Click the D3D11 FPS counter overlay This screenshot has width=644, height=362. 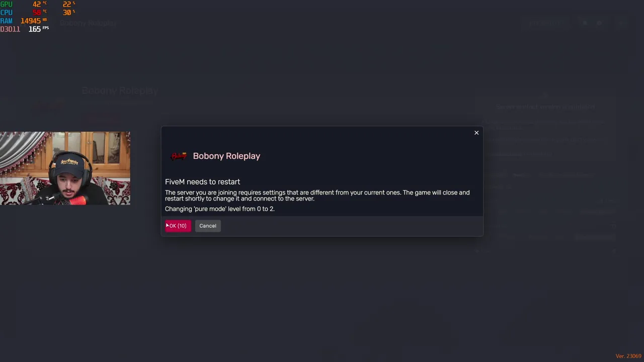pos(25,29)
